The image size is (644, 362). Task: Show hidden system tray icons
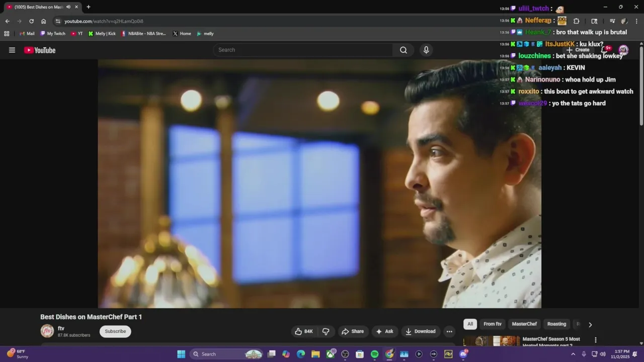(x=573, y=354)
